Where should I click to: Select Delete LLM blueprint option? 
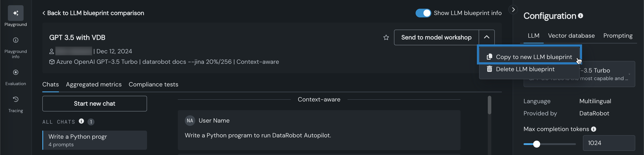click(525, 69)
